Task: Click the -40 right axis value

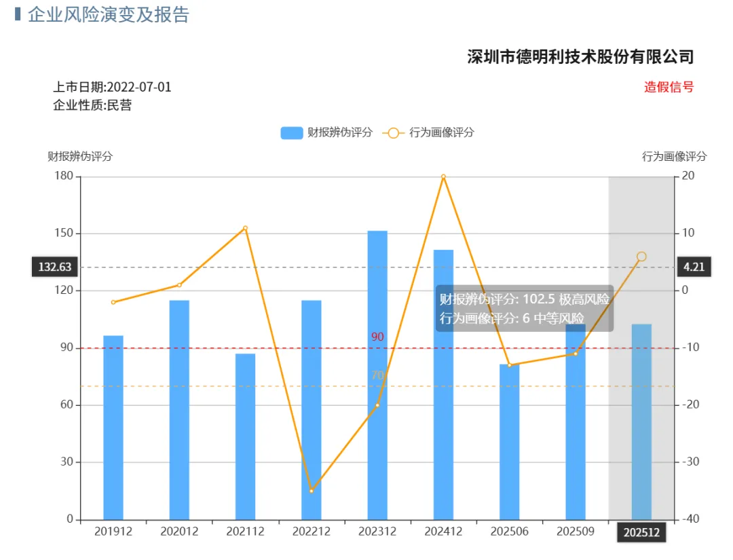Action: [x=690, y=519]
